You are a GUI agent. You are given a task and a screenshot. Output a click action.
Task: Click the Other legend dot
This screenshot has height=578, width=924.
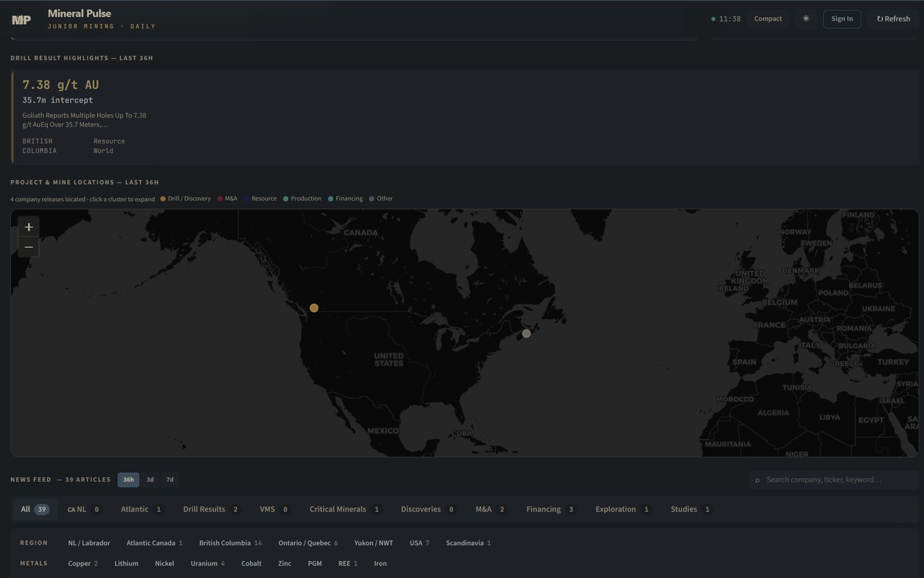pyautogui.click(x=372, y=199)
